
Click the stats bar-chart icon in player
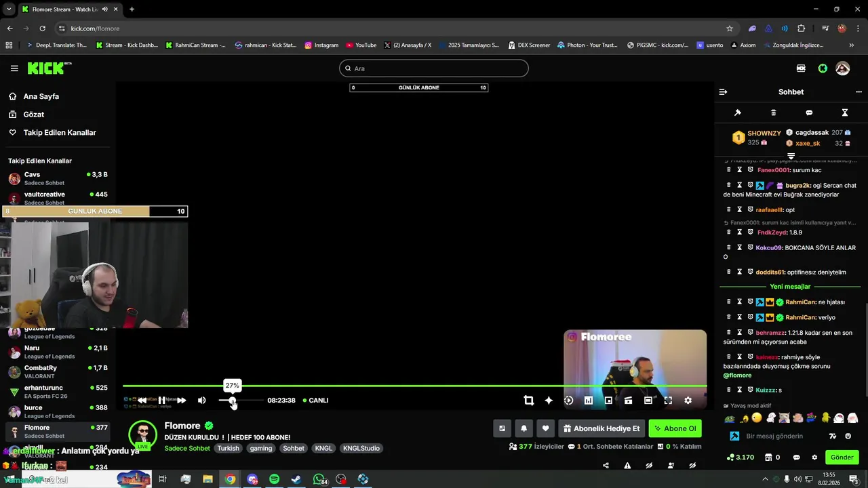pos(589,401)
